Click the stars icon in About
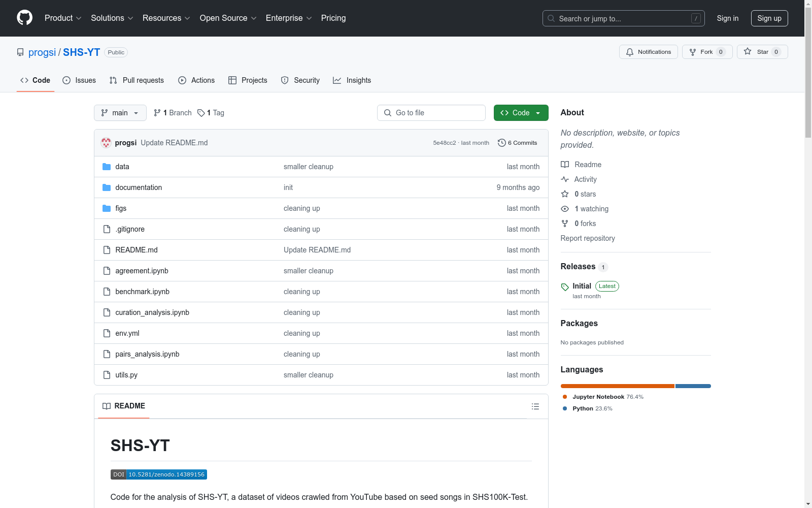Viewport: 812px width, 508px height. pos(565,194)
